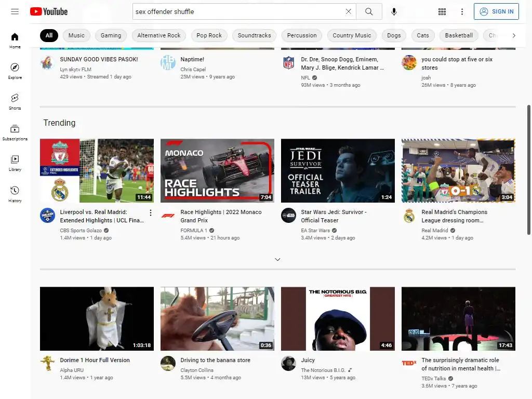
Task: Visit the TEDx Talks channel name link
Action: pyautogui.click(x=434, y=378)
